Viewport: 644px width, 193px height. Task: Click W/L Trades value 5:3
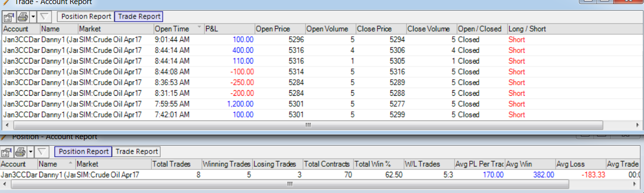449,175
